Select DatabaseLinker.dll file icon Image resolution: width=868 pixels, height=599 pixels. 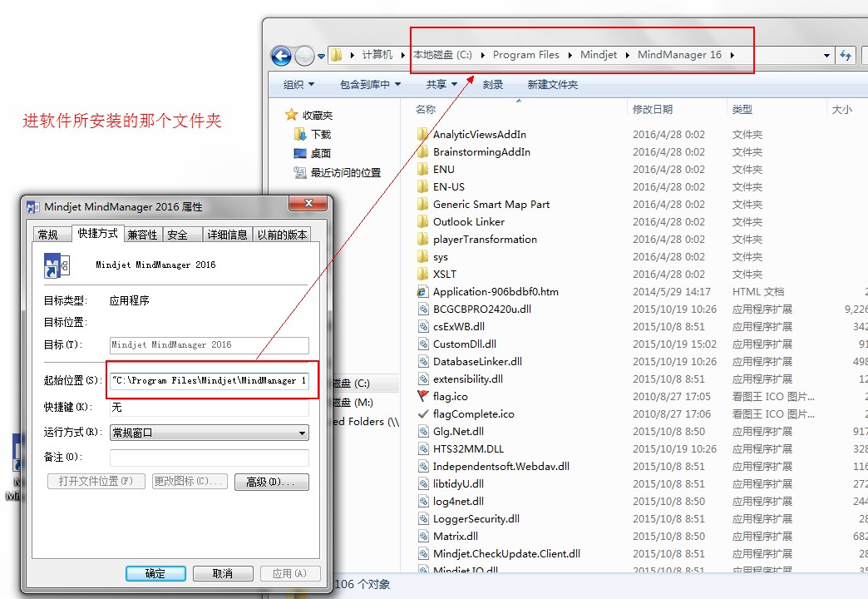click(423, 361)
